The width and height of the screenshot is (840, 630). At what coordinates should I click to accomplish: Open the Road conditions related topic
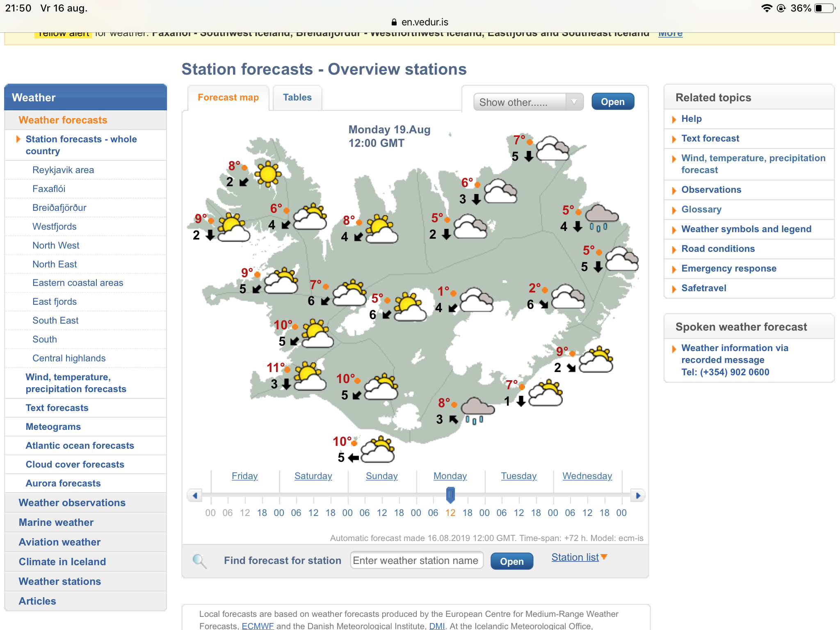click(x=718, y=249)
